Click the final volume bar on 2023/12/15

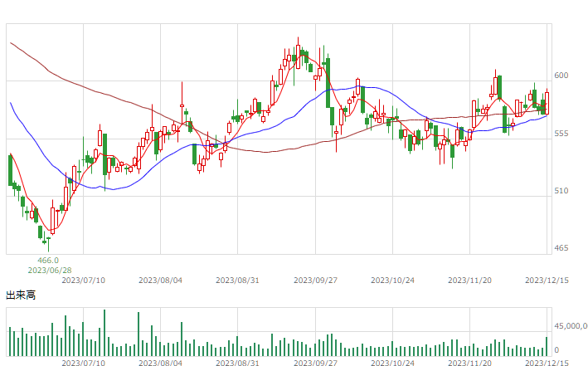(x=547, y=346)
